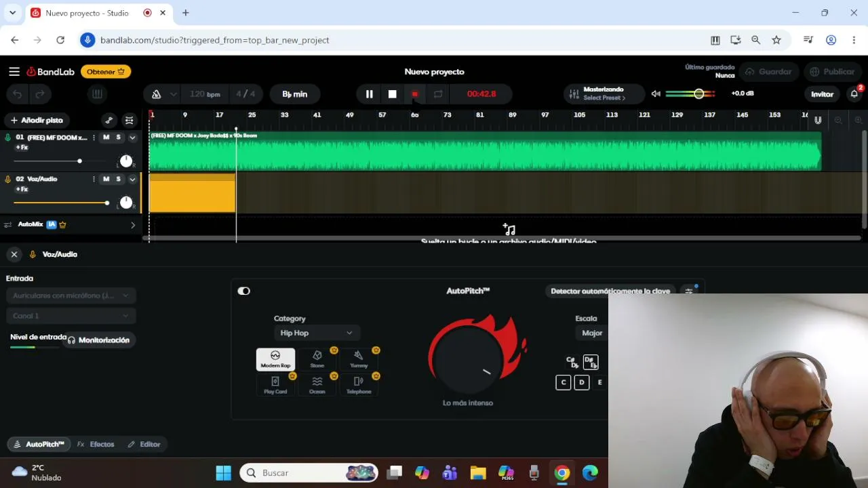Switch to the Editor tab
Viewport: 868px width, 488px height.
pos(144,444)
